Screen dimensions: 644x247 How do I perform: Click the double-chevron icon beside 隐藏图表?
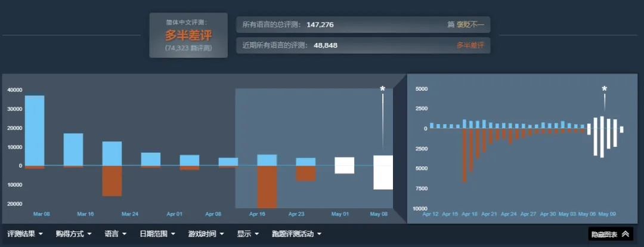click(625, 234)
